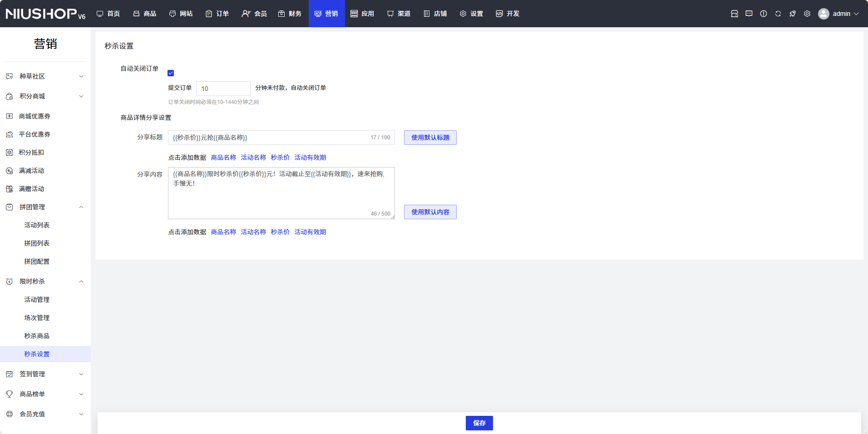Click the 平台优惠券 sidebar icon
This screenshot has width=868, height=434.
pyautogui.click(x=9, y=134)
